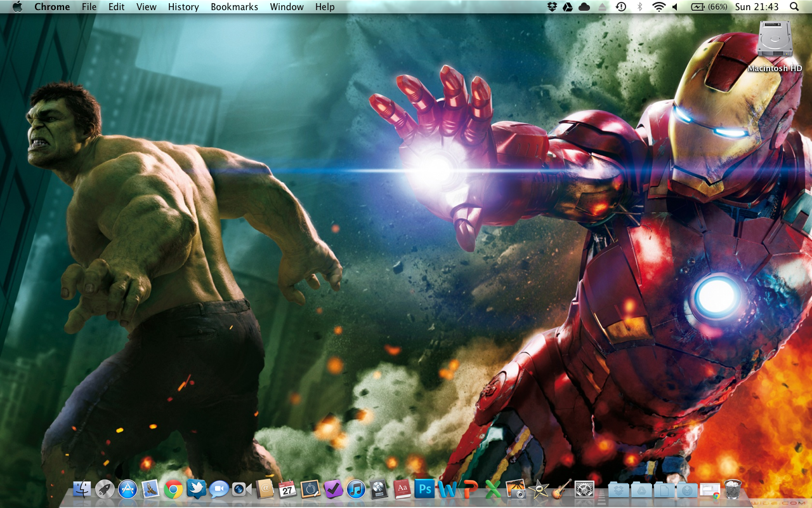Open GarageBand guitar icon in Dock
The width and height of the screenshot is (812, 508).
coord(561,489)
